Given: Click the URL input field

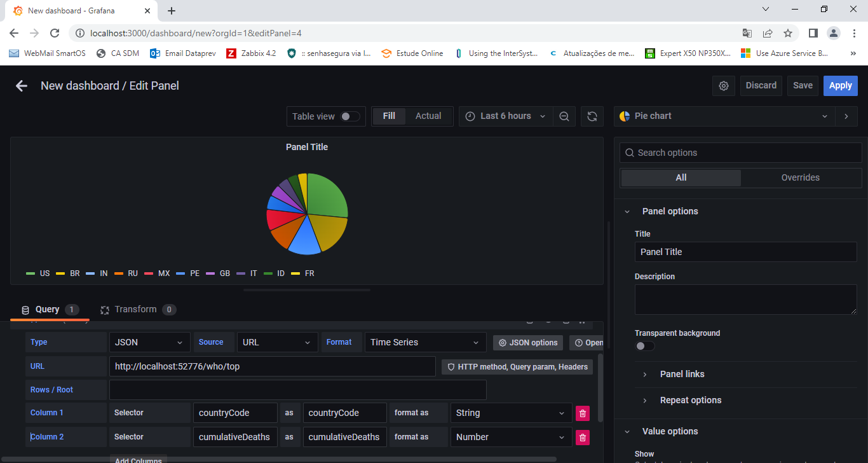Looking at the screenshot, I should [272, 366].
